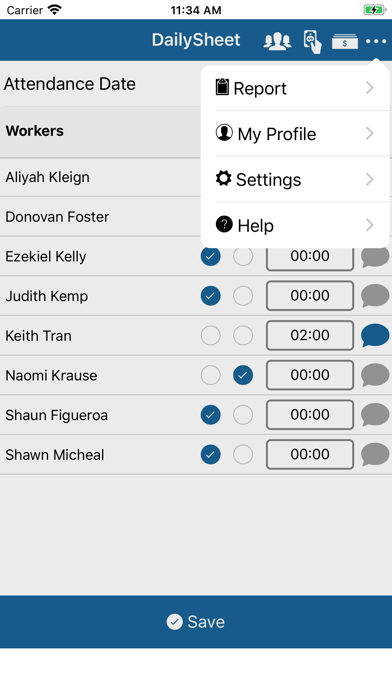Open comment bubble for Naomi Krause
Image resolution: width=392 pixels, height=696 pixels.
pos(375,375)
